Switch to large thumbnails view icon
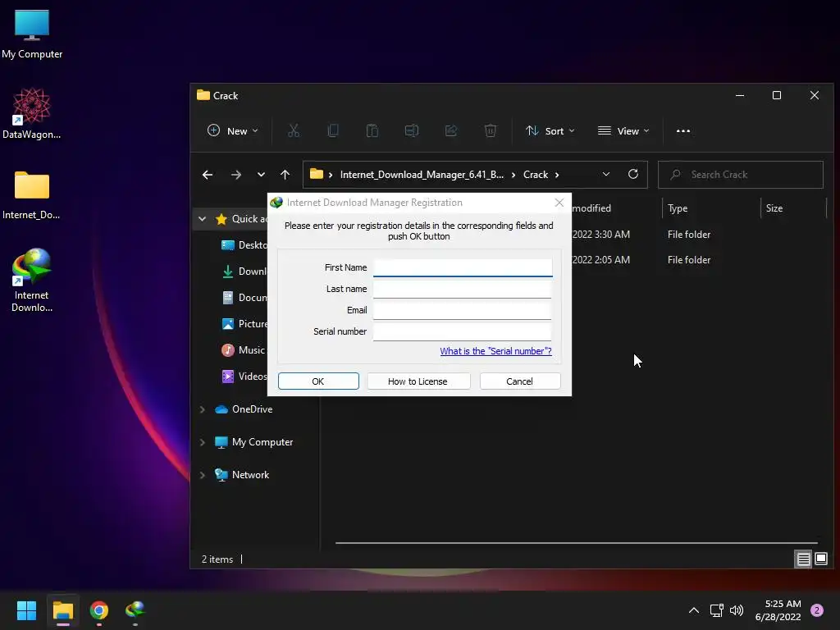 820,559
